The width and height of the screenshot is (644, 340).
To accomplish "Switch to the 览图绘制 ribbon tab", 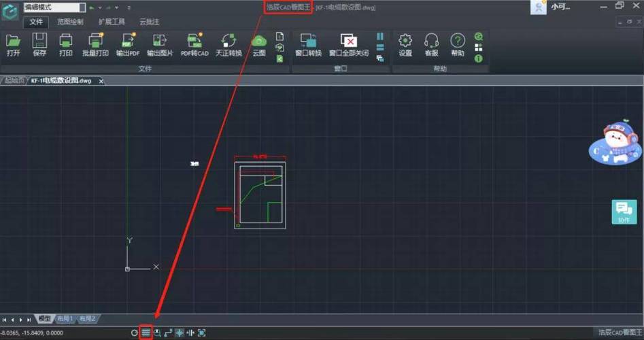I will coord(70,22).
